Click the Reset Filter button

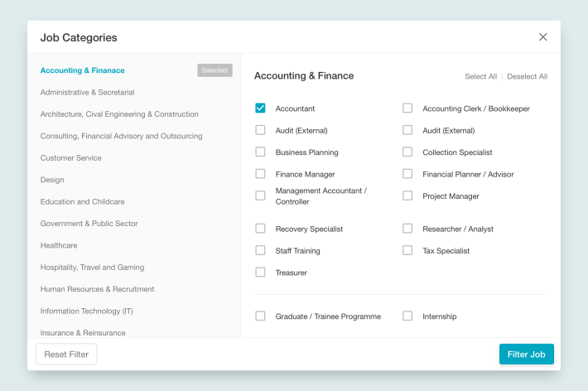66,355
